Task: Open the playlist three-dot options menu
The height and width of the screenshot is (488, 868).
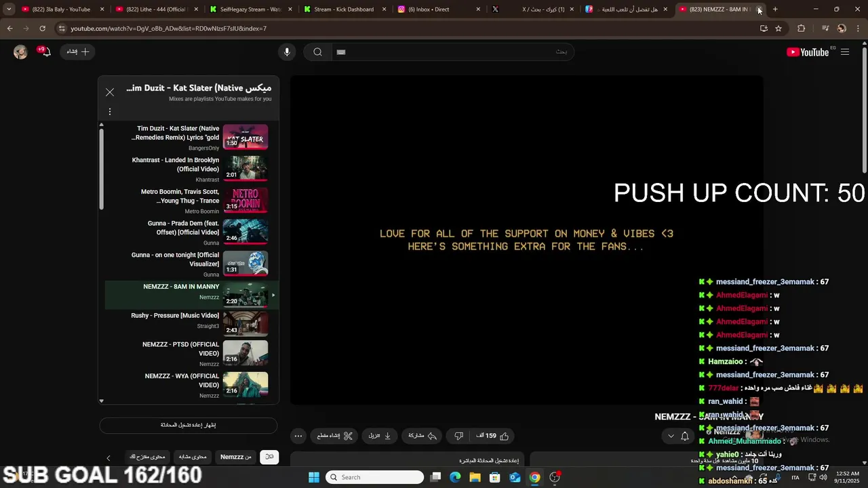Action: coord(110,112)
